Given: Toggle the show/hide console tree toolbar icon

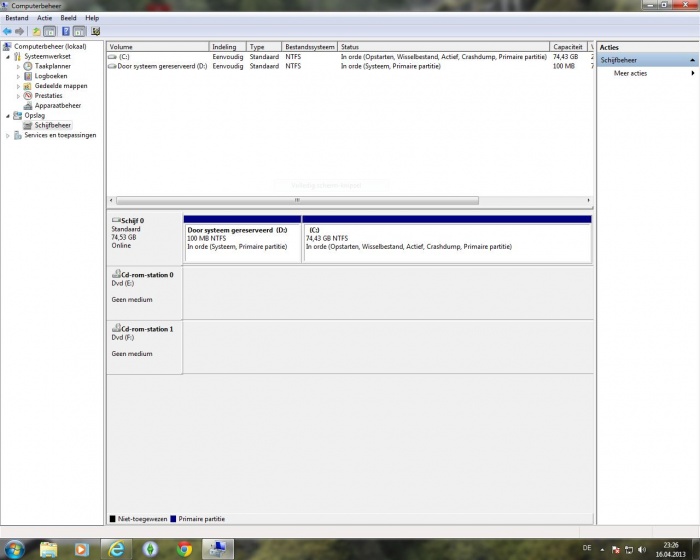Looking at the screenshot, I should coord(50,31).
